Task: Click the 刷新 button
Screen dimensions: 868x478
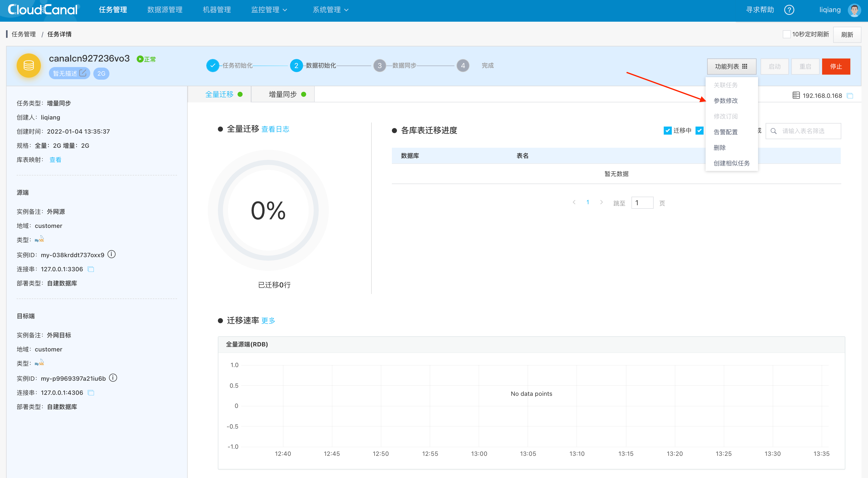Action: [847, 35]
